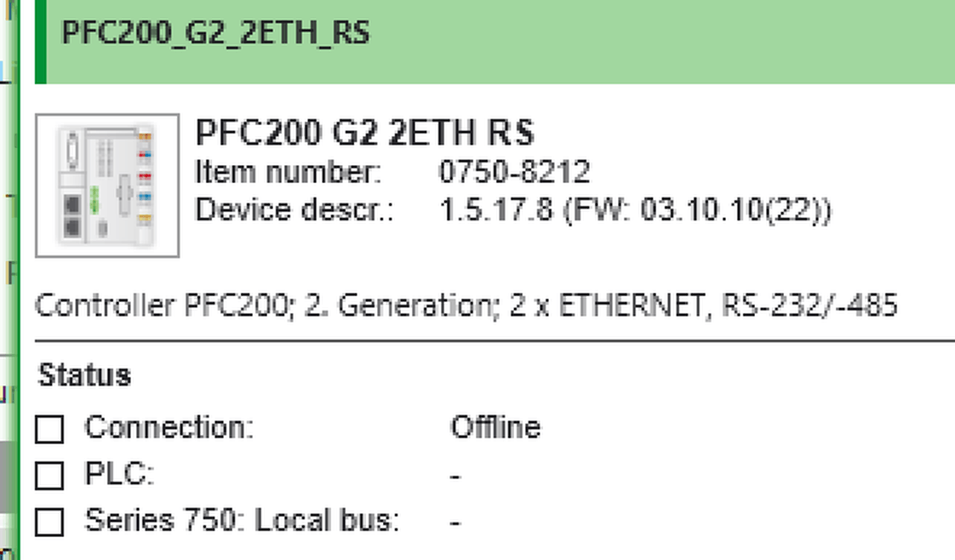Click the Status section heading
This screenshot has height=560, width=955.
click(84, 375)
